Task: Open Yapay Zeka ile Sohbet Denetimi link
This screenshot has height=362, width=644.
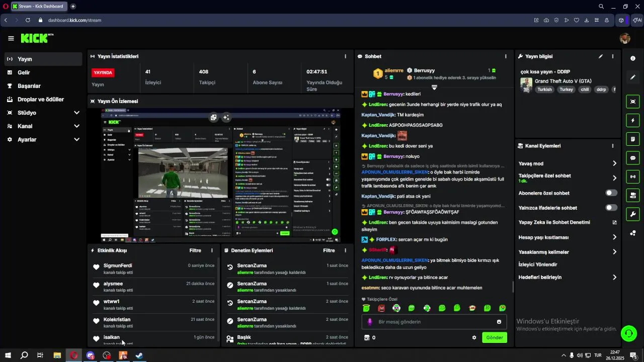Action: [x=568, y=222]
